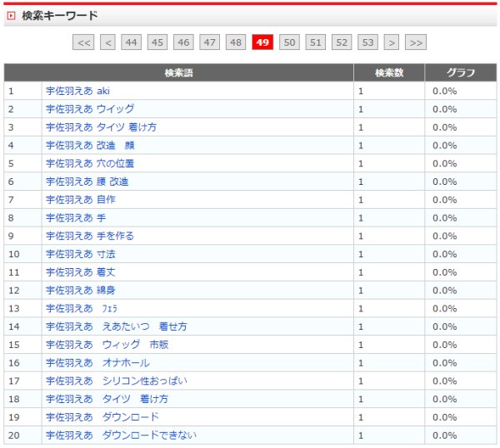Select current page 49 button

click(262, 42)
